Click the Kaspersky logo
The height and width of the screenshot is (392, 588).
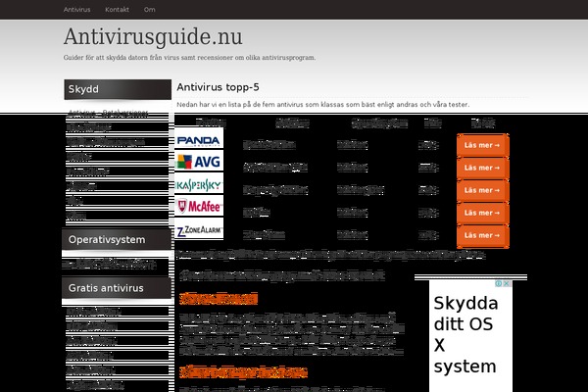tap(199, 183)
